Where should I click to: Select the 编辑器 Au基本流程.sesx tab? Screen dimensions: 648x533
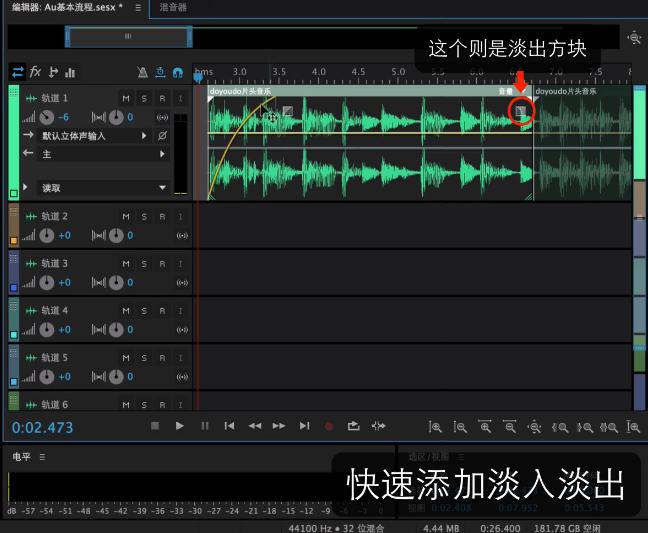point(67,7)
